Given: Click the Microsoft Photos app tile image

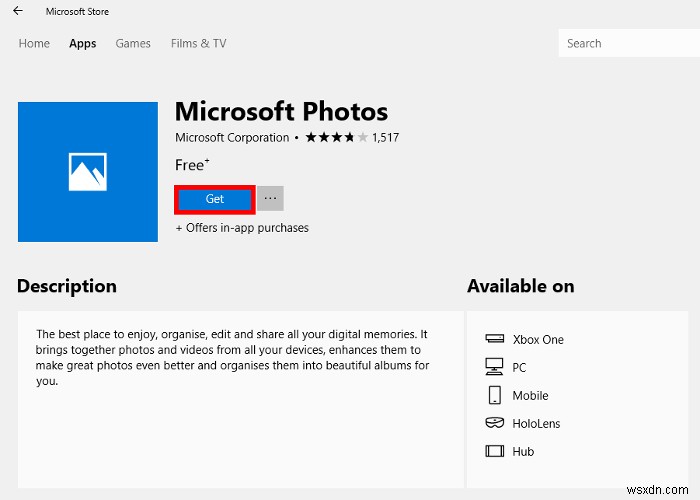Looking at the screenshot, I should [x=88, y=172].
